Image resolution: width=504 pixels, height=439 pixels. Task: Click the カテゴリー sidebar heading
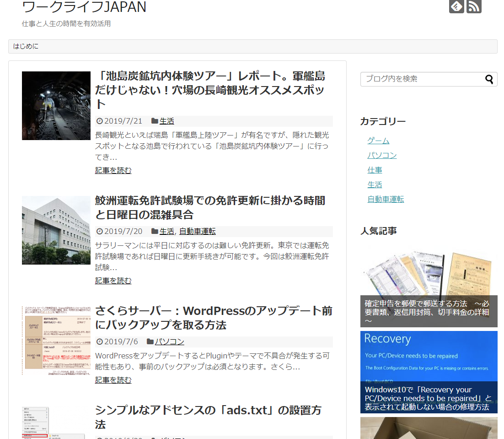click(383, 121)
